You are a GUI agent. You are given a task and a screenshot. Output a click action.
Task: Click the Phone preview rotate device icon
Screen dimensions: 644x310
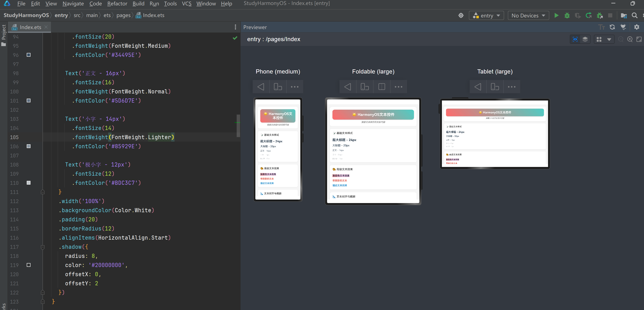coord(278,87)
